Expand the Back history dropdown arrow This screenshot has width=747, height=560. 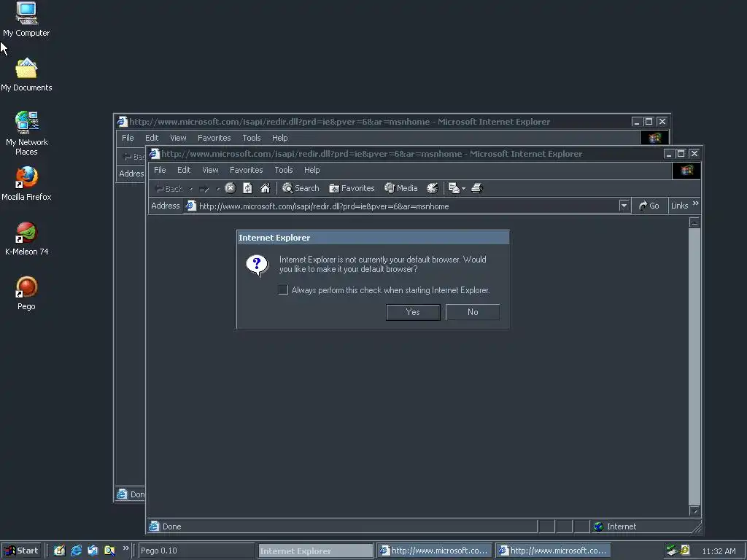point(191,189)
